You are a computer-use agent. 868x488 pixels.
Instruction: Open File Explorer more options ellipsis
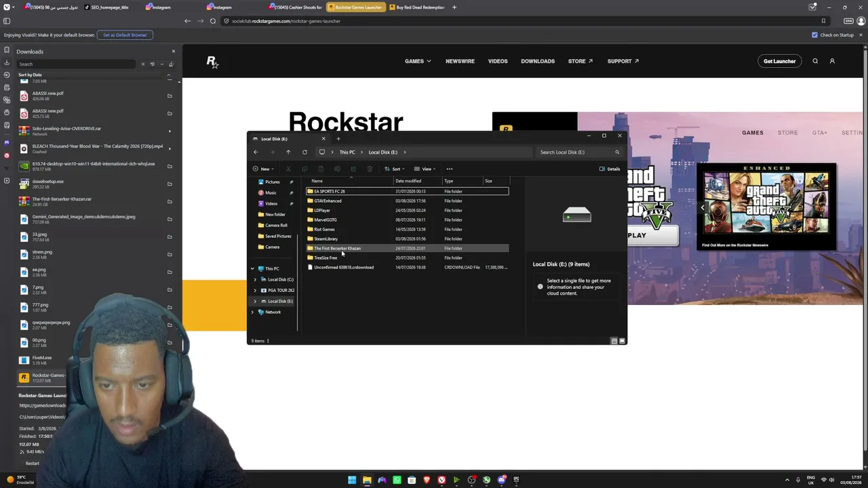pos(449,169)
